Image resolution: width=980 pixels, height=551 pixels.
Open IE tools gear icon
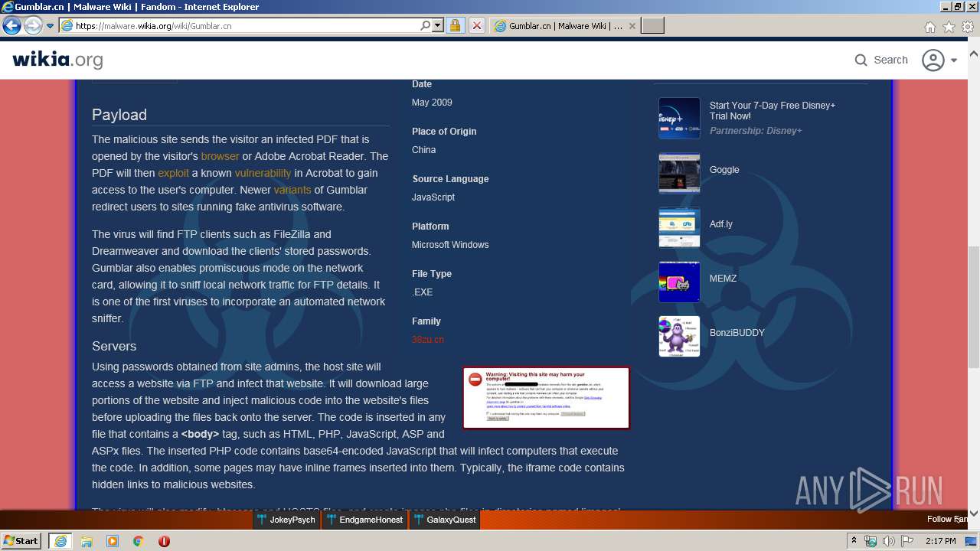(x=968, y=27)
